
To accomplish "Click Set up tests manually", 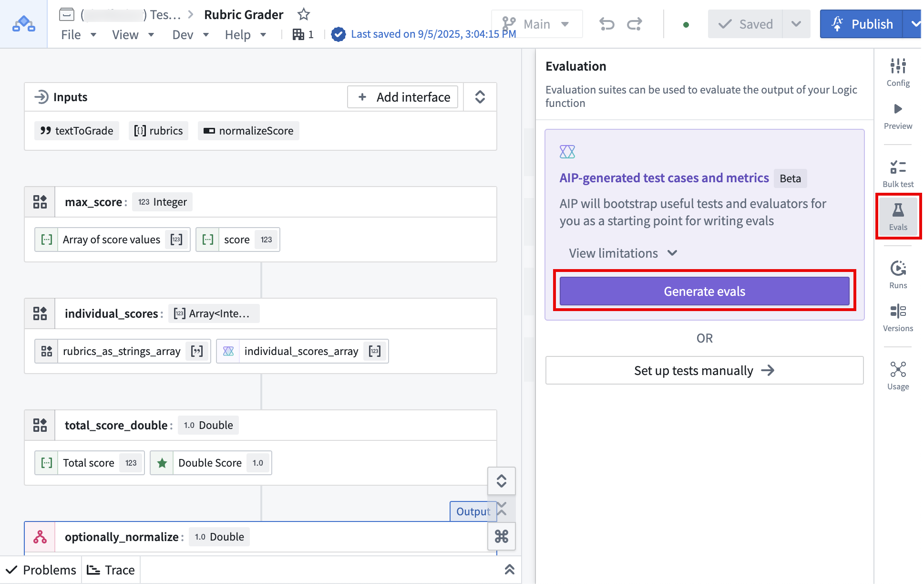I will [x=704, y=370].
